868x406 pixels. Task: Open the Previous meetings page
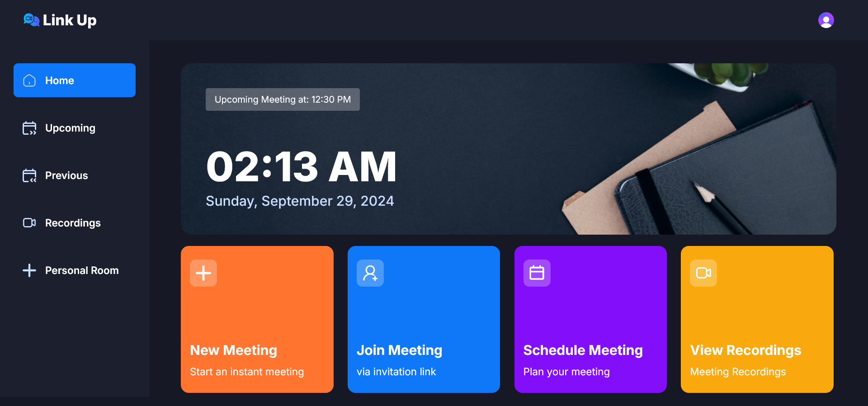coord(75,175)
